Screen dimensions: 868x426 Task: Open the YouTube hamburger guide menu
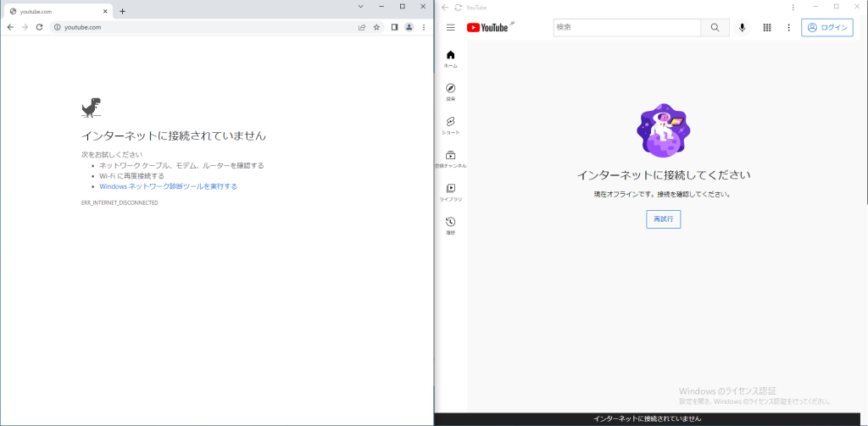450,27
